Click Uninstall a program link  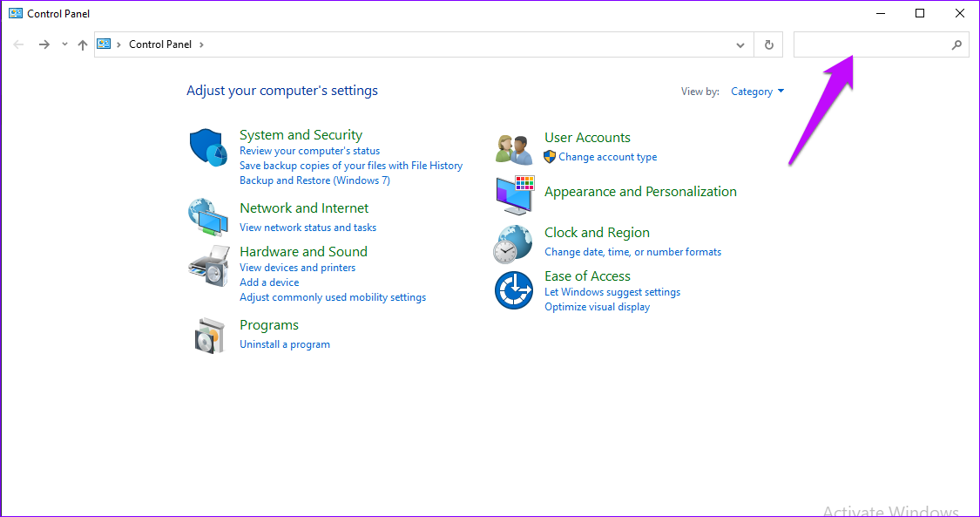284,344
